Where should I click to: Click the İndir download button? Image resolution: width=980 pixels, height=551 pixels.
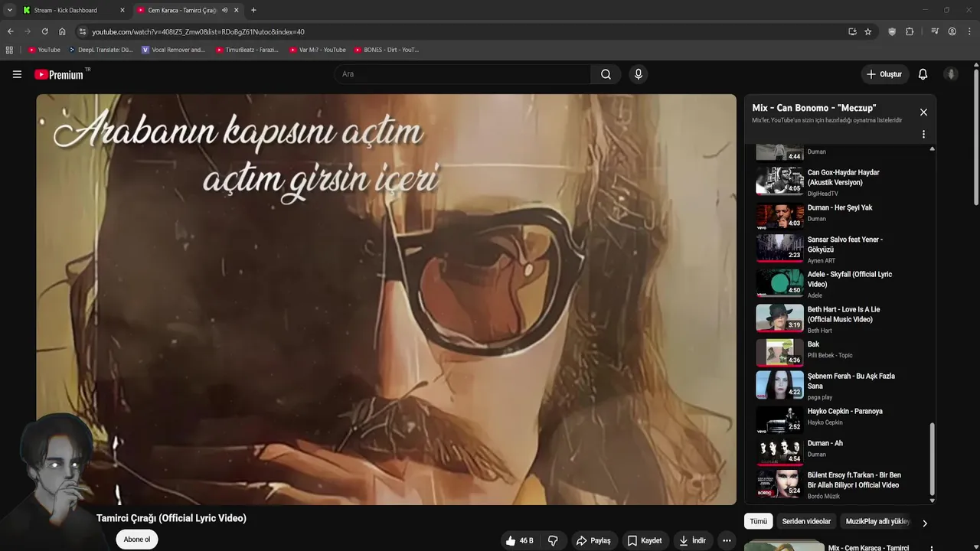pyautogui.click(x=692, y=540)
